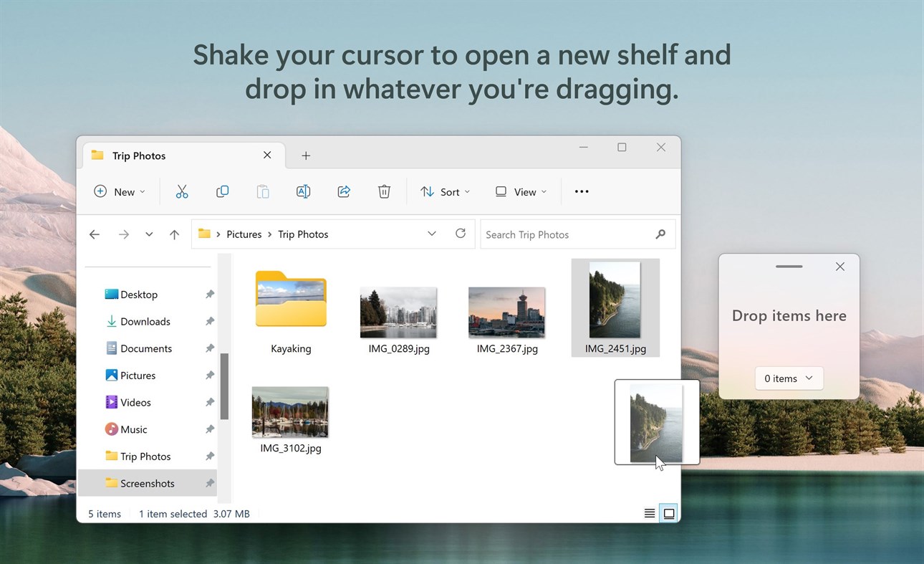
Task: Unpin Pictures from Quick access
Action: pyautogui.click(x=208, y=375)
